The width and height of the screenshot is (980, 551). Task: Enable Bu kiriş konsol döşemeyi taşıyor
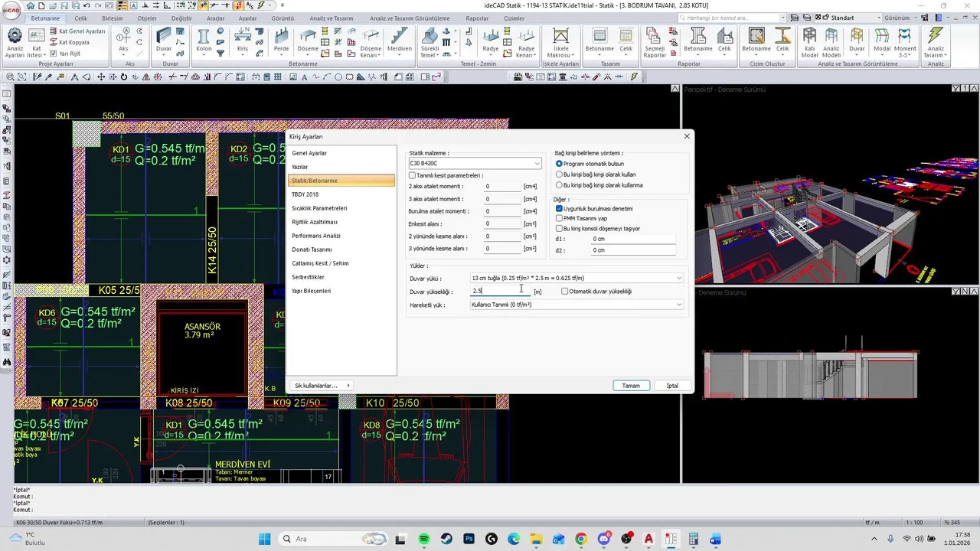point(559,228)
